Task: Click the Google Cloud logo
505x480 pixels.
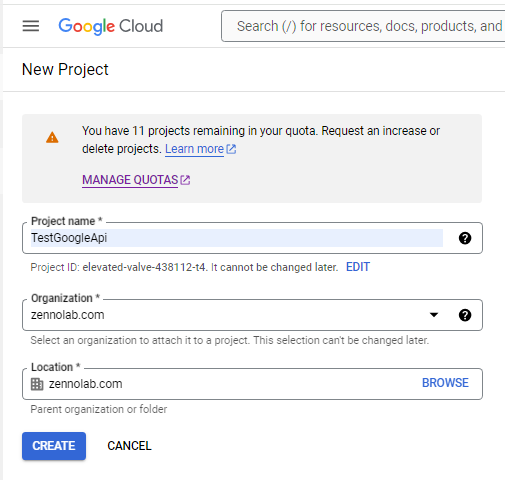Action: coord(111,26)
